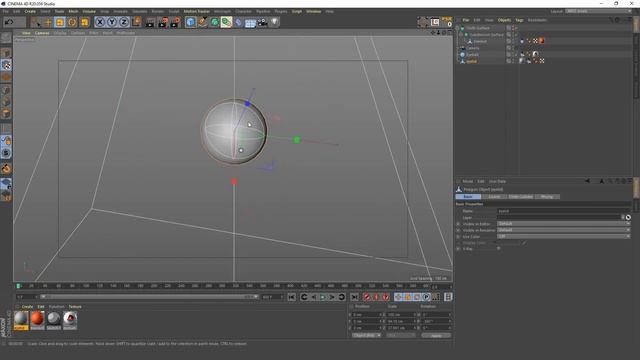The height and width of the screenshot is (360, 640).
Task: Toggle the X axis lock
Action: (x=100, y=22)
